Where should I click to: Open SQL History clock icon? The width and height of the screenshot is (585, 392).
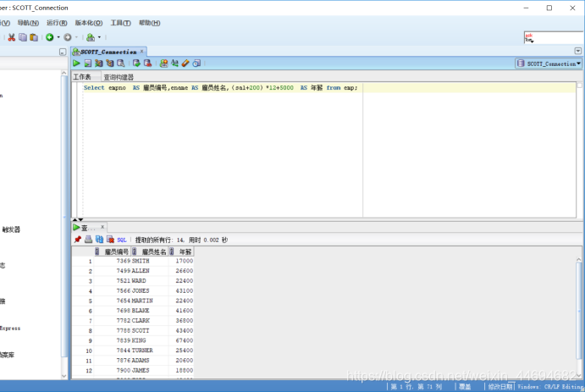point(196,63)
